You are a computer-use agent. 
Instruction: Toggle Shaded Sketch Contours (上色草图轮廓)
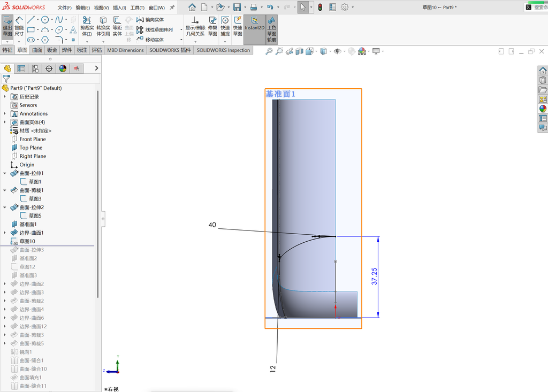[x=271, y=29]
